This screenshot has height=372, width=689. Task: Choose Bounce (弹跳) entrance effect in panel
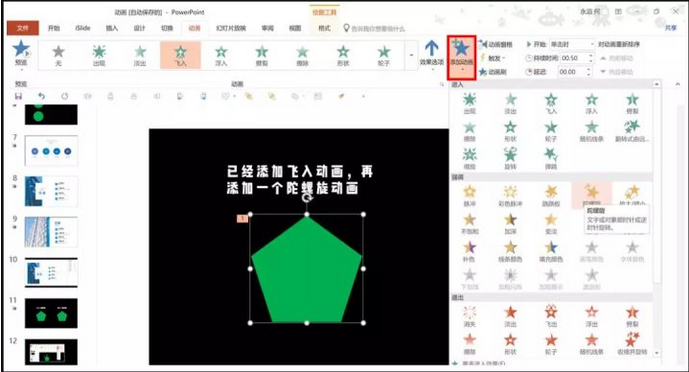tap(551, 159)
